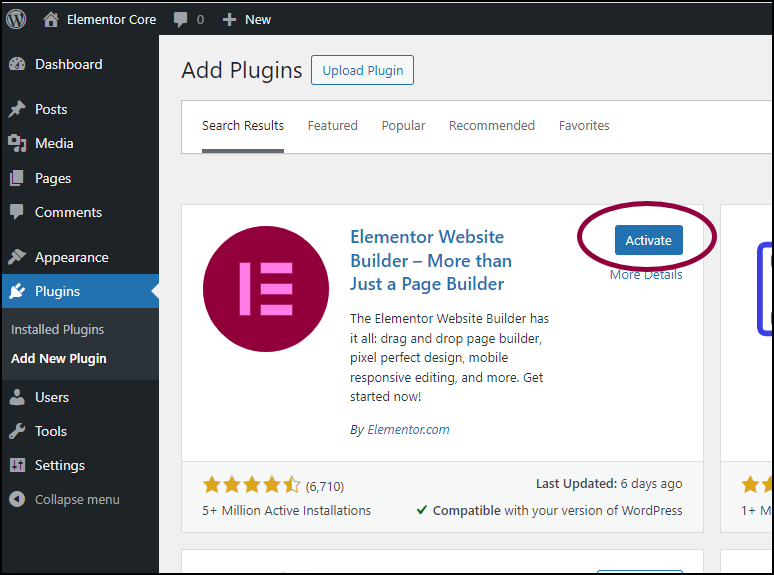The image size is (774, 575).
Task: Collapse the sidebar menu
Action: coord(76,499)
